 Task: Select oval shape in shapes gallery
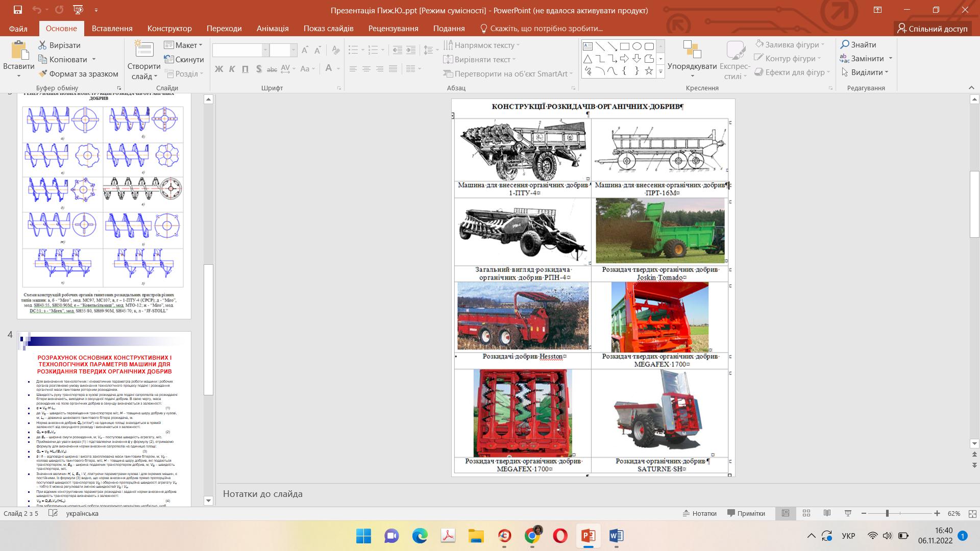click(636, 46)
